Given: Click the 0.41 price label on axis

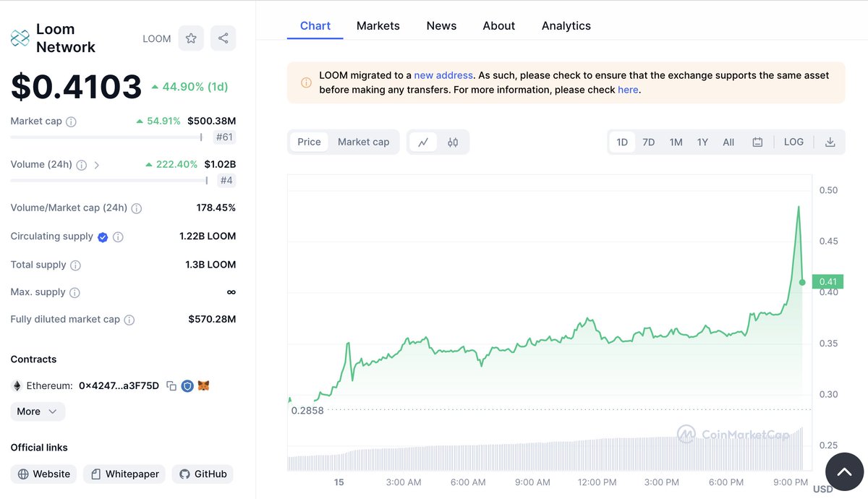Looking at the screenshot, I should tap(827, 282).
